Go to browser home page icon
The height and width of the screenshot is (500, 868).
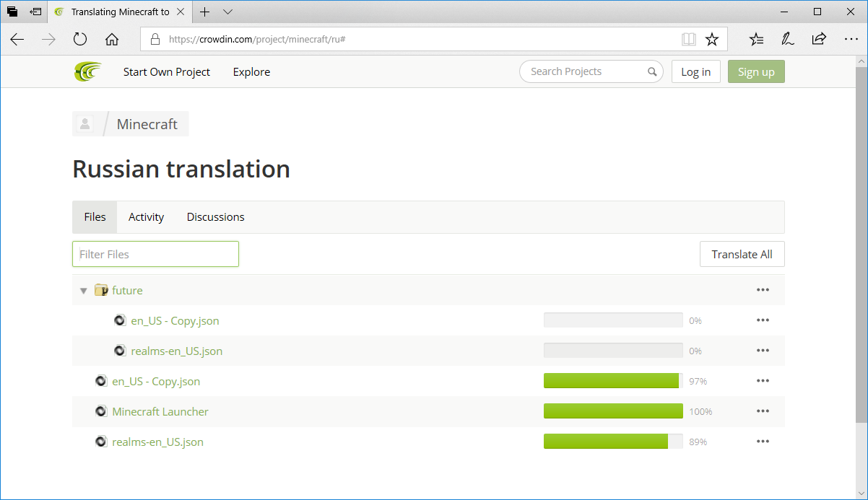click(112, 40)
